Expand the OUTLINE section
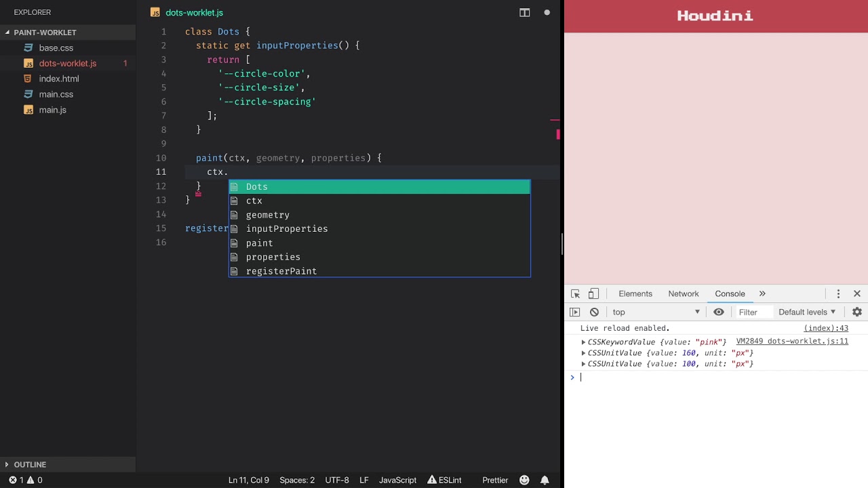The height and width of the screenshot is (488, 868). click(30, 464)
